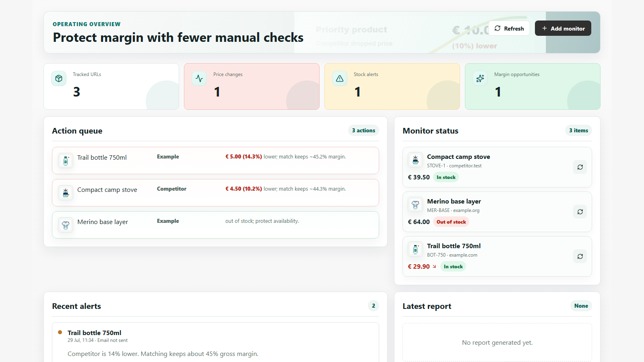Click Trail bottle icon in Action queue
This screenshot has width=644, height=362.
(66, 160)
